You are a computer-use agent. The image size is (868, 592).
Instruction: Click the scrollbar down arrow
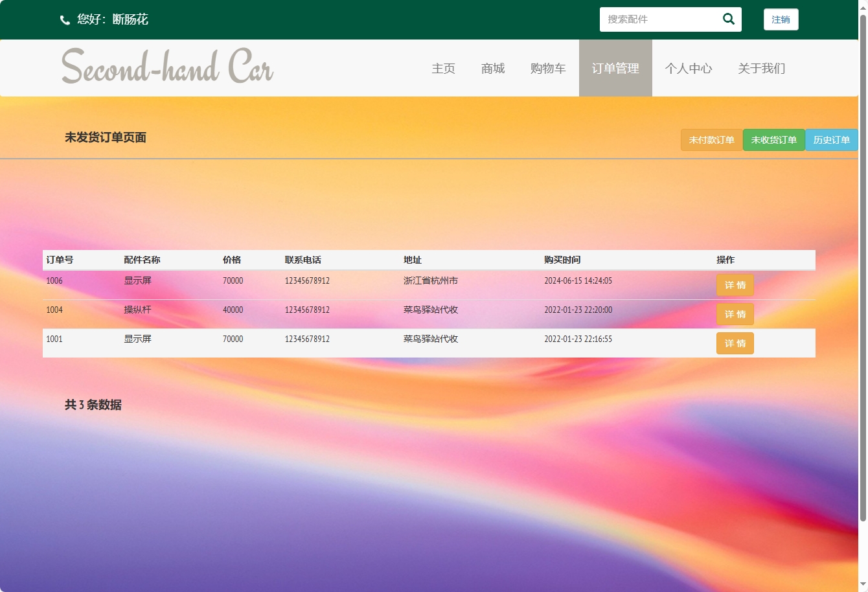862,586
